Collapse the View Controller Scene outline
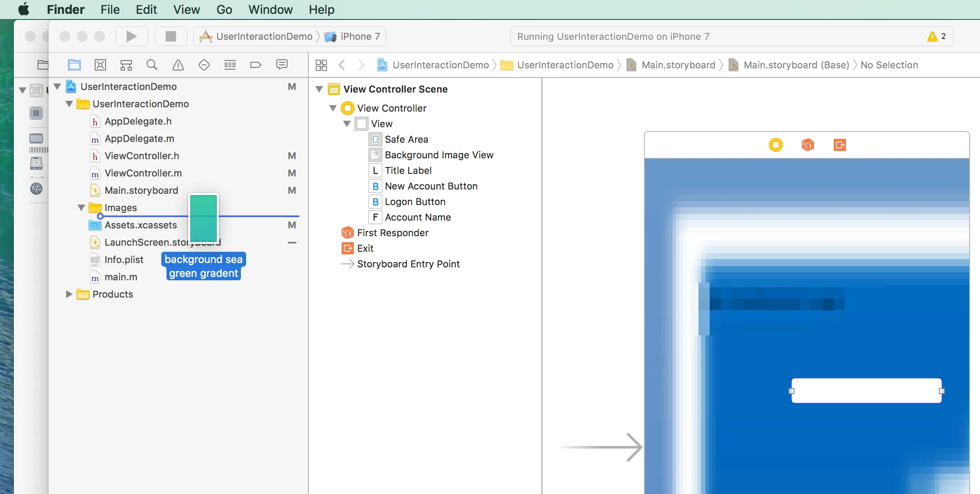 tap(319, 89)
